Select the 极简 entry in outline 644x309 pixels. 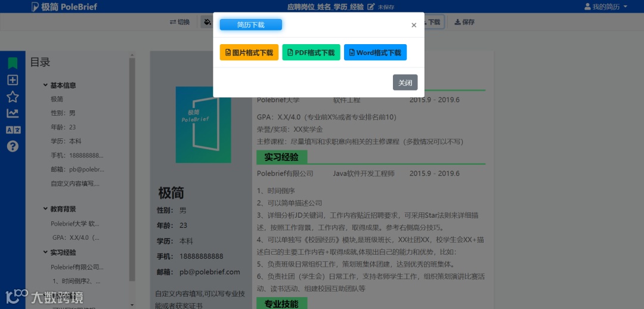tap(57, 99)
